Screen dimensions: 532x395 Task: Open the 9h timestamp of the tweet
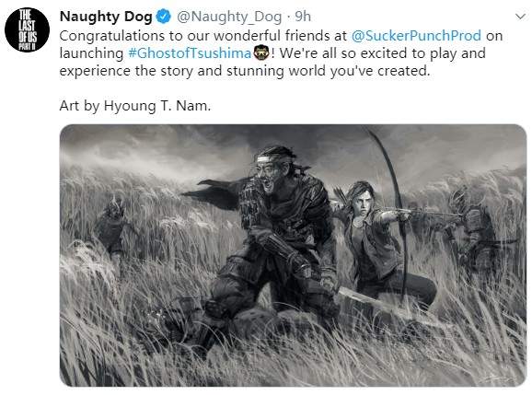tap(303, 17)
